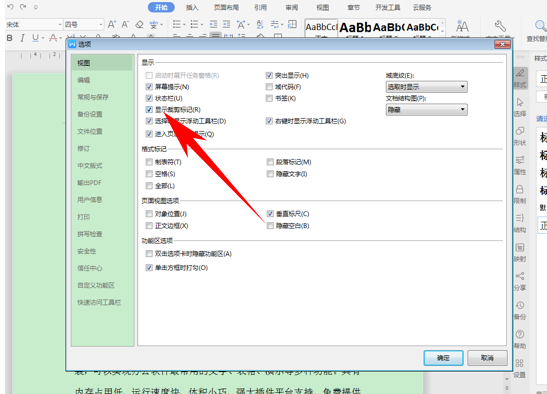Expand the bulleted list style arrow
This screenshot has height=394, width=547.
pos(184,24)
